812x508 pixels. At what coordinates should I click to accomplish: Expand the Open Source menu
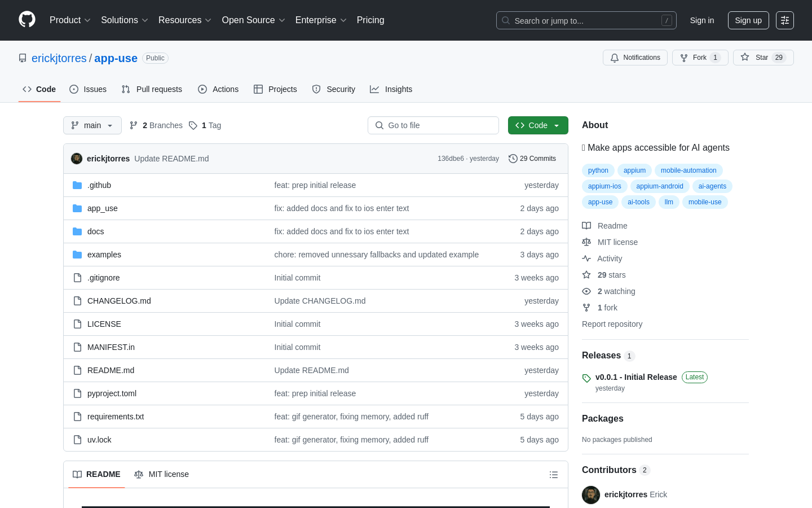(x=254, y=20)
